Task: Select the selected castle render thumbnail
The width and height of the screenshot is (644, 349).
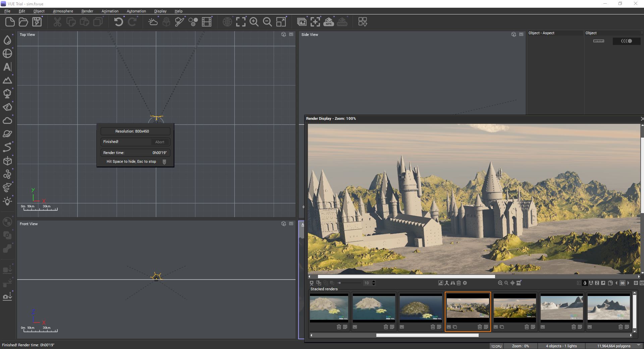Action: (x=468, y=308)
